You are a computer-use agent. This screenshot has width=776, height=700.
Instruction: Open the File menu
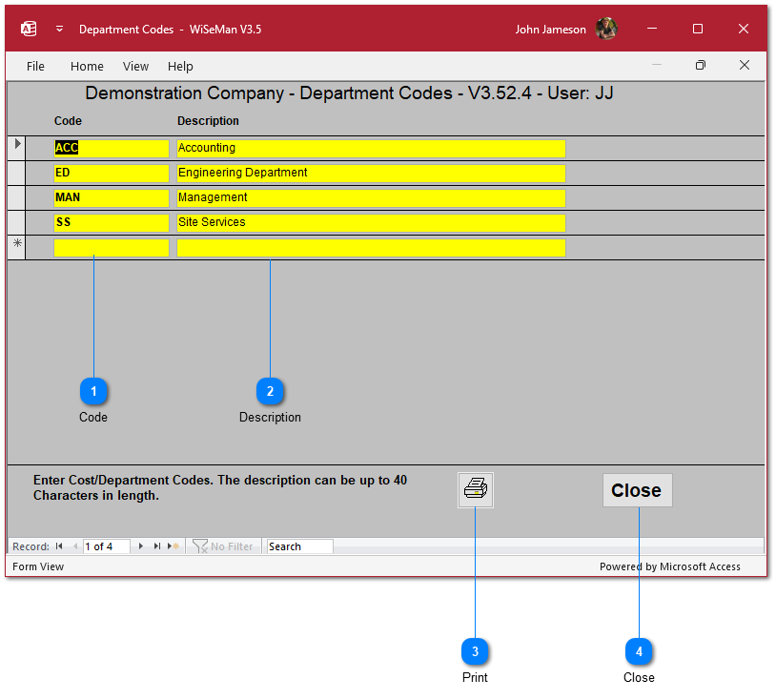(35, 66)
